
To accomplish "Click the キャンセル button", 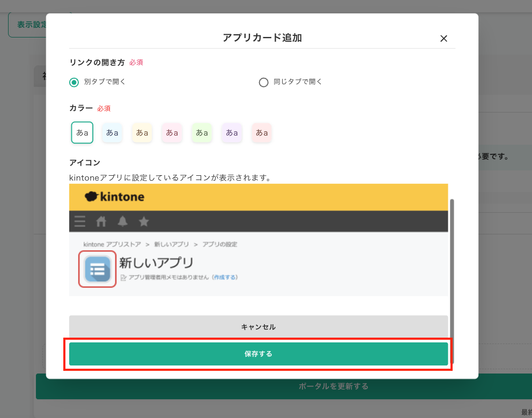I will click(258, 326).
